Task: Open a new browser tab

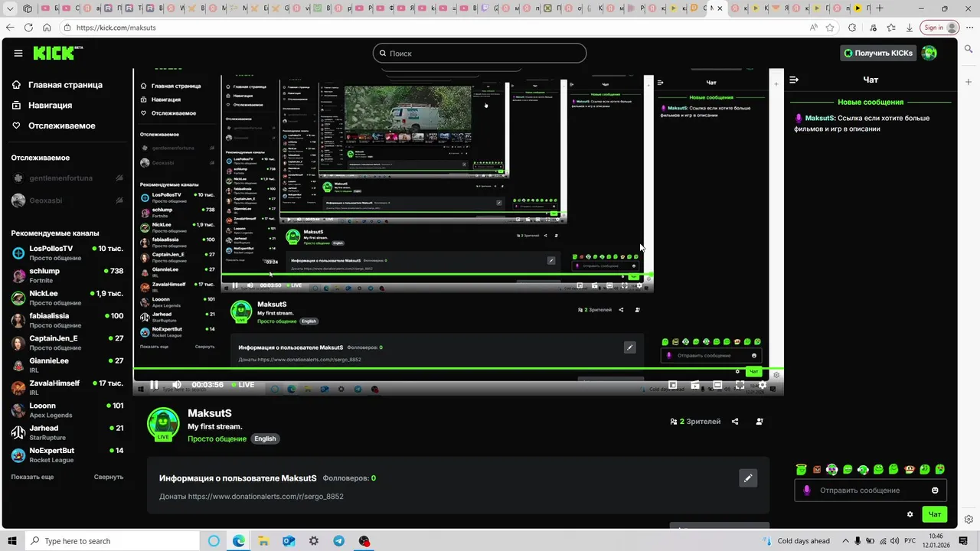Action: pos(880,8)
